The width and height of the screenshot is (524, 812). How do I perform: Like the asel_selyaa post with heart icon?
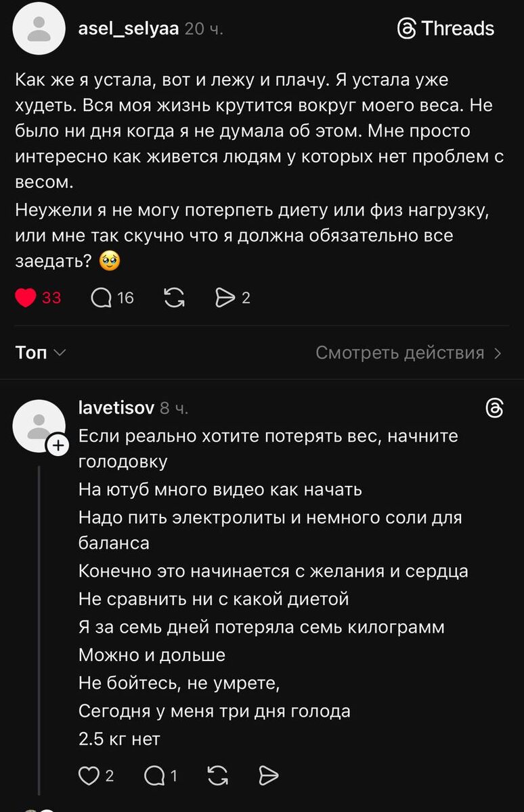tap(25, 298)
